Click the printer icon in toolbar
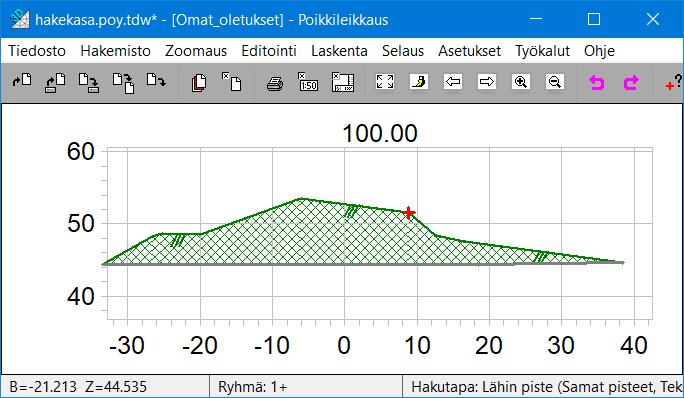 [275, 83]
